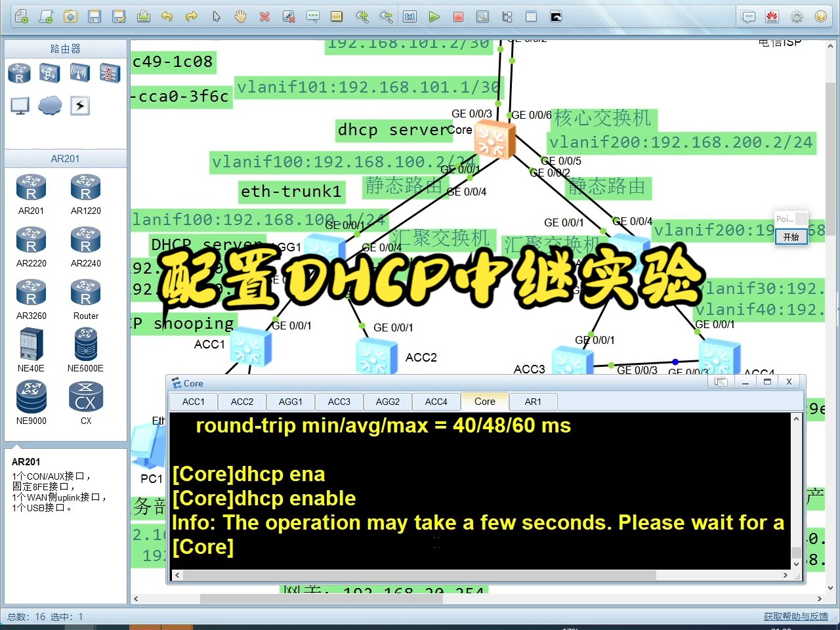Switch to the ACC4 console tab
This screenshot has height=630, width=840.
click(436, 402)
